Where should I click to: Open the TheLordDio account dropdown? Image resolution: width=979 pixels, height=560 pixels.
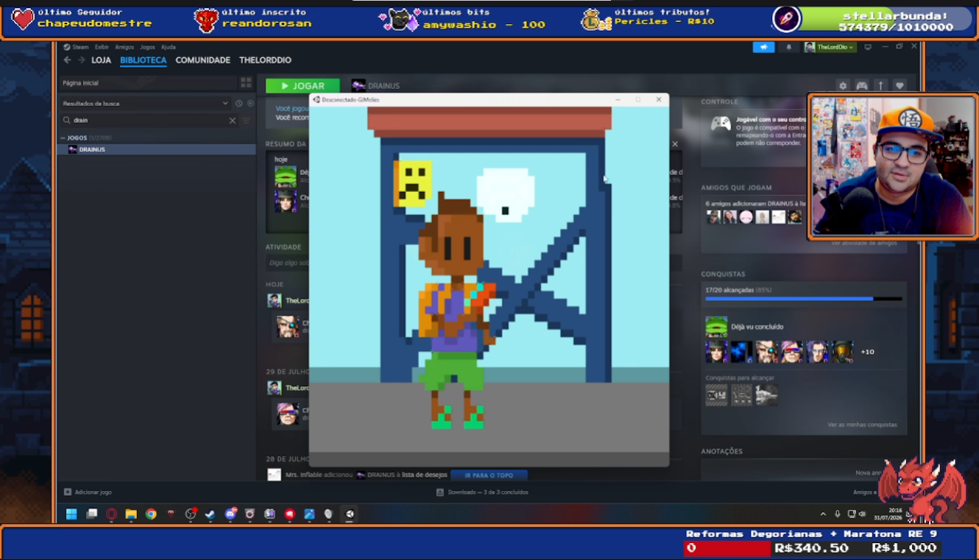click(x=830, y=47)
